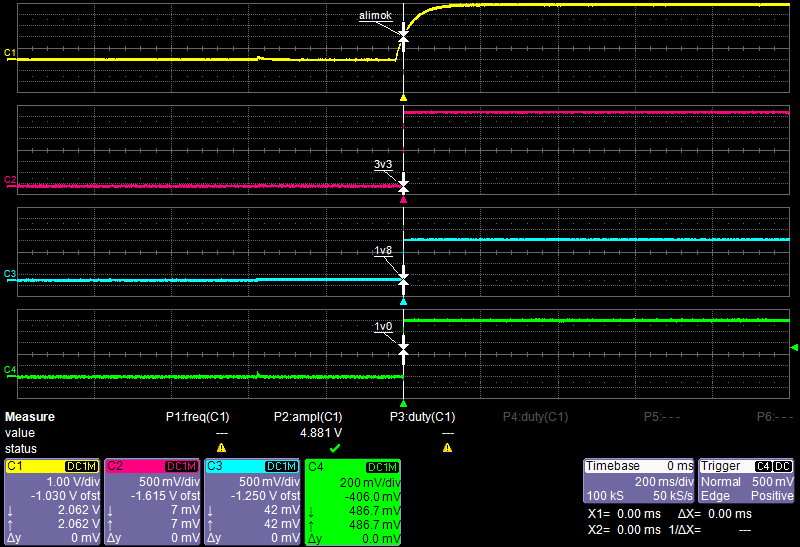Click the cyan C3 ground-level indicator

point(10,275)
